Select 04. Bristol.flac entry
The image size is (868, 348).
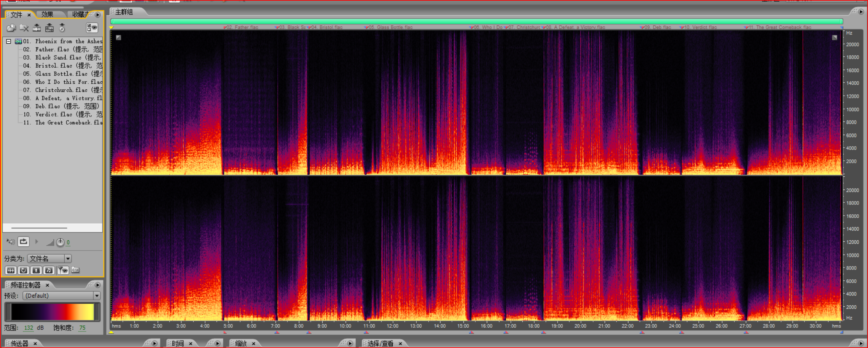point(63,66)
